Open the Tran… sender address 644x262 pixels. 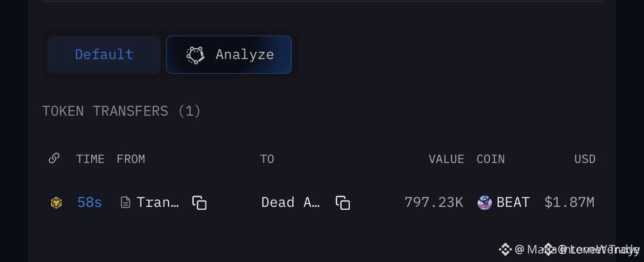pos(158,202)
